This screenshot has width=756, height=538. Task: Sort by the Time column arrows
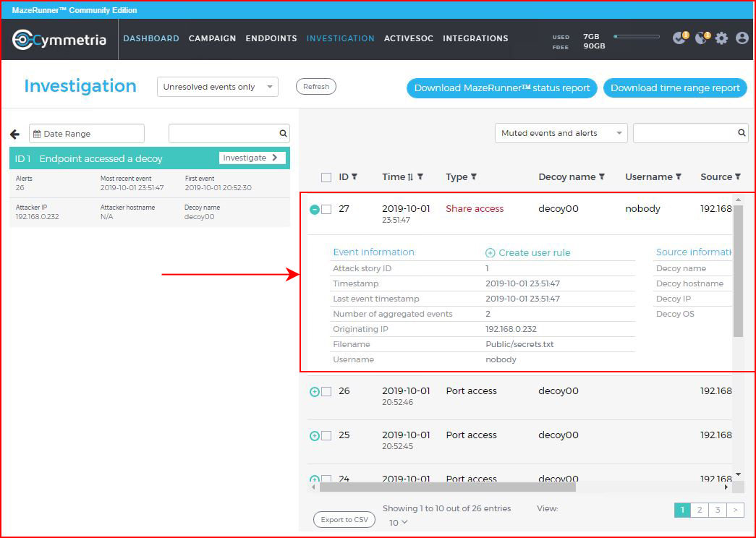point(410,177)
